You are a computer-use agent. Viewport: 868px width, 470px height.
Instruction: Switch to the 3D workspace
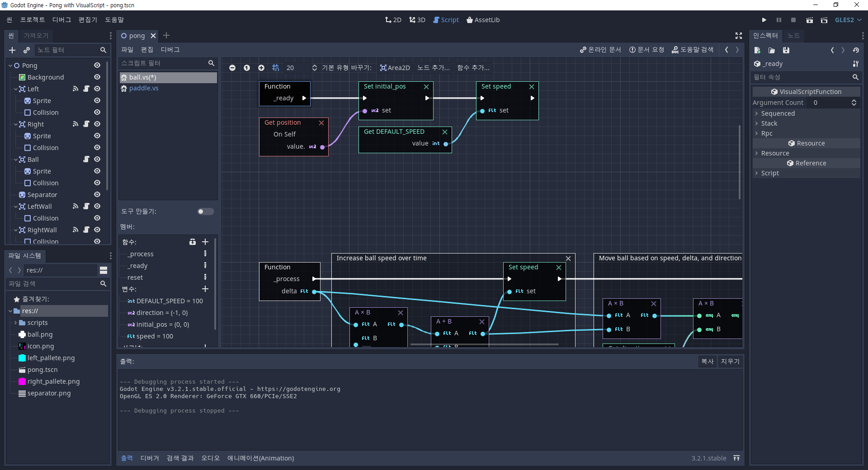[x=417, y=20]
